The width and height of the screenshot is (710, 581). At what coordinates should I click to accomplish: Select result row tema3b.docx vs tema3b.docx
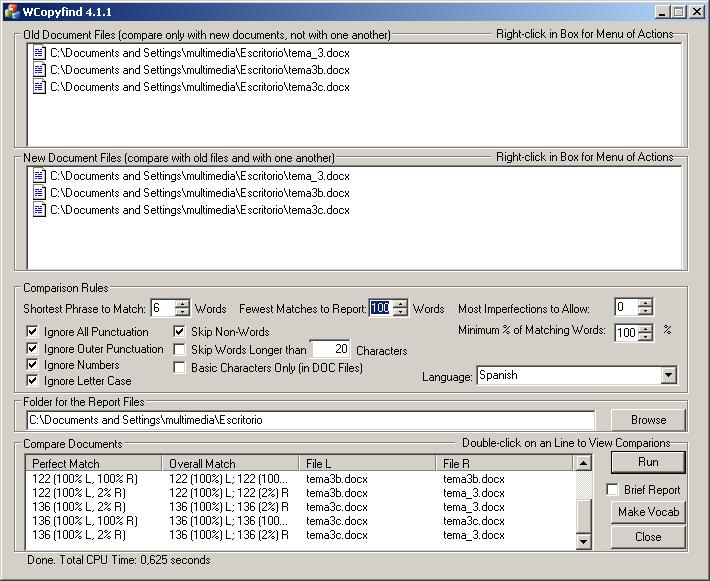[x=300, y=479]
